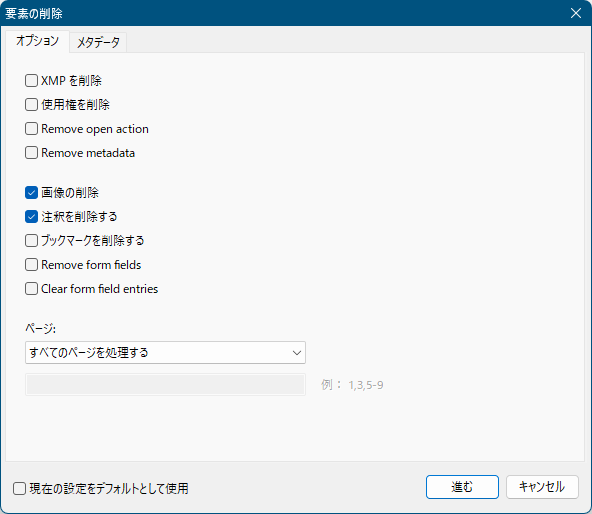The width and height of the screenshot is (592, 514).
Task: Click the Remove metadata label text
Action: click(x=88, y=153)
